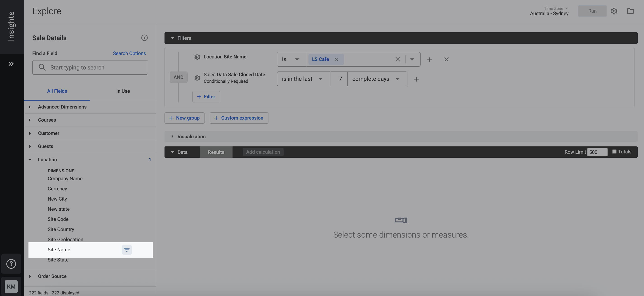The image size is (644, 296).
Task: Select the Company Name dimension
Action: click(65, 179)
